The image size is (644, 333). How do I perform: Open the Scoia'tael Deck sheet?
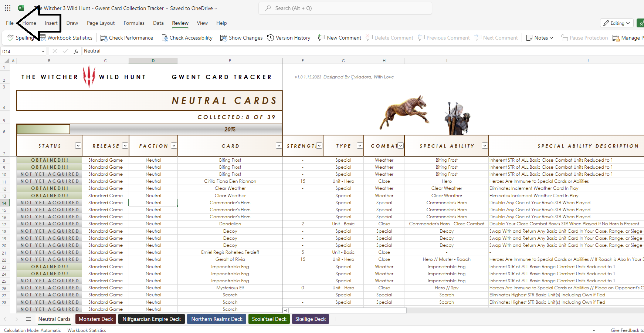(269, 319)
